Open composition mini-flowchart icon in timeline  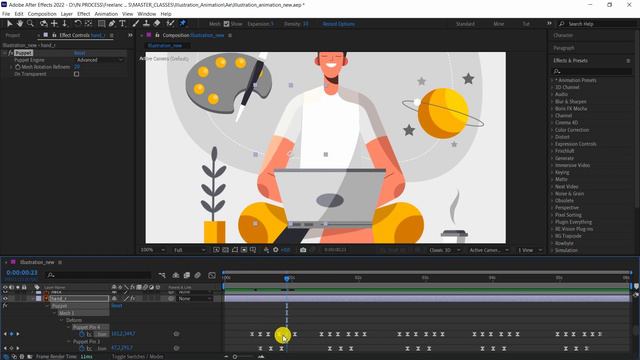pos(162,276)
